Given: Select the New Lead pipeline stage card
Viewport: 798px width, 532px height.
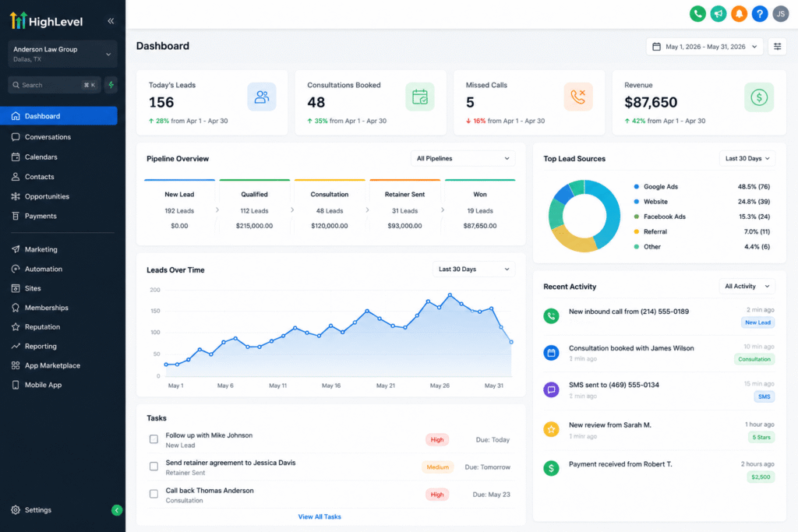Looking at the screenshot, I should pos(179,207).
